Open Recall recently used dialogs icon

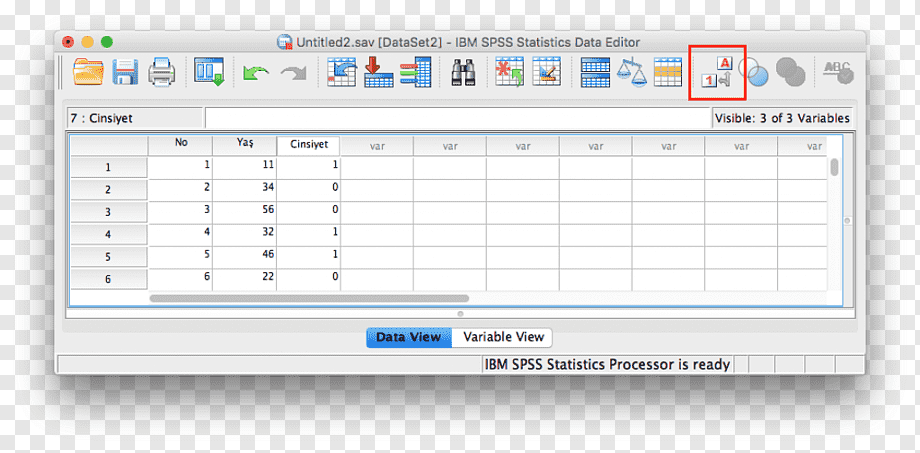tap(209, 73)
